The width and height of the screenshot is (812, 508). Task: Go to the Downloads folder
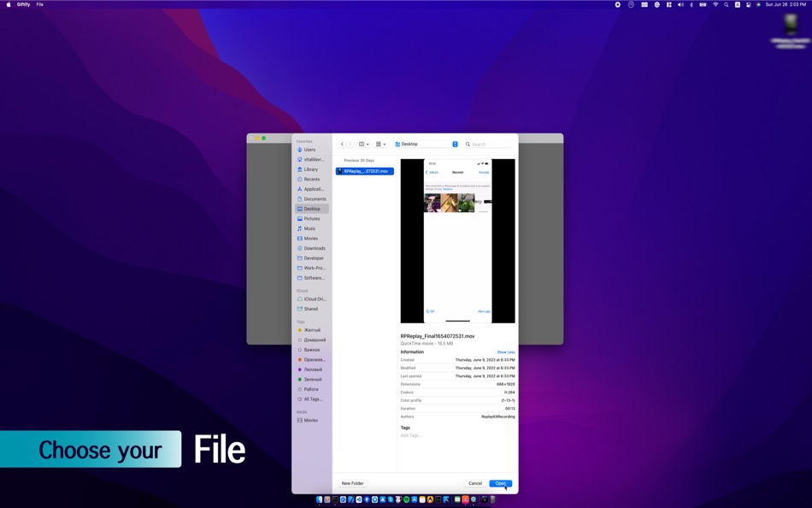point(311,248)
